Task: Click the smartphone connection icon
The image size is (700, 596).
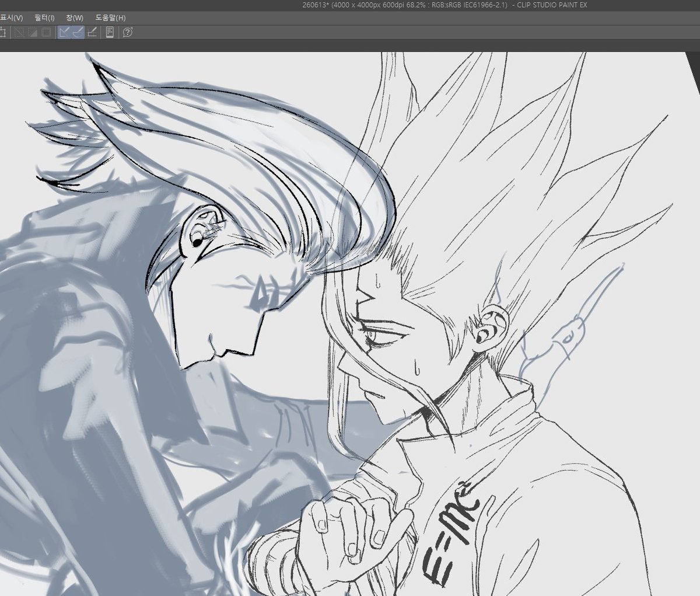Action: [x=110, y=32]
